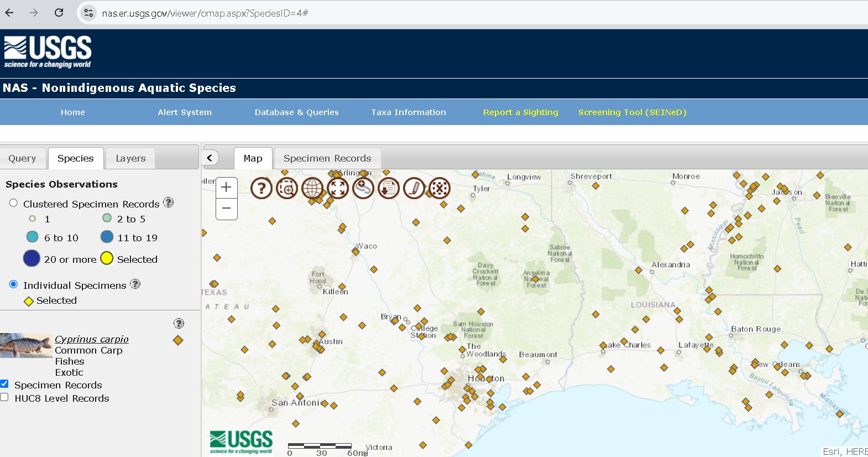Click the four-arrows fullscreen map icon
Image resolution: width=868 pixels, height=457 pixels.
[338, 188]
